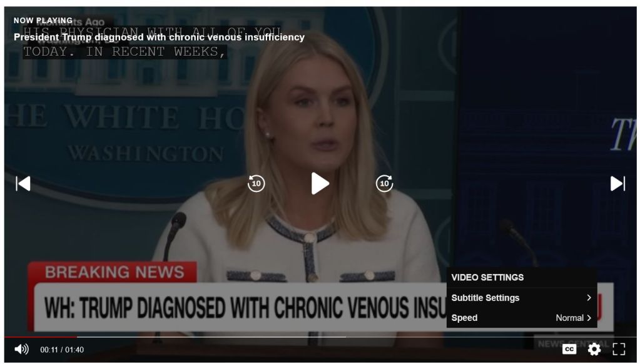The width and height of the screenshot is (640, 364).
Task: Click the VIDEO SETTINGS header
Action: click(487, 278)
